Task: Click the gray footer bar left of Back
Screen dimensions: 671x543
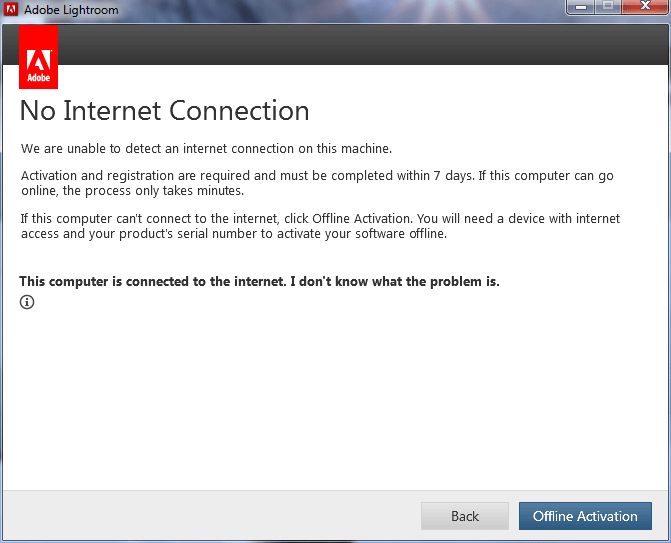Action: pos(212,515)
